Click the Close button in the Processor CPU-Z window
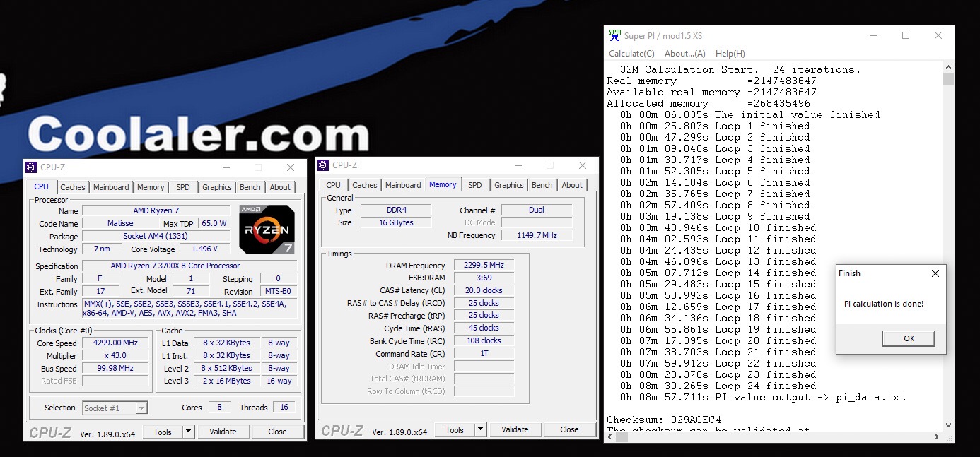This screenshot has width=980, height=457. pos(277,432)
